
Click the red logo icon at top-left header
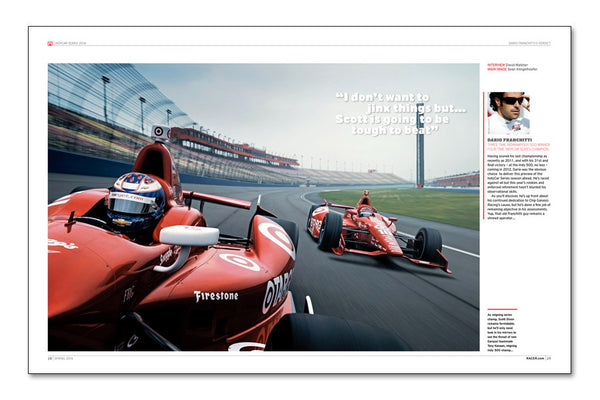(50, 43)
